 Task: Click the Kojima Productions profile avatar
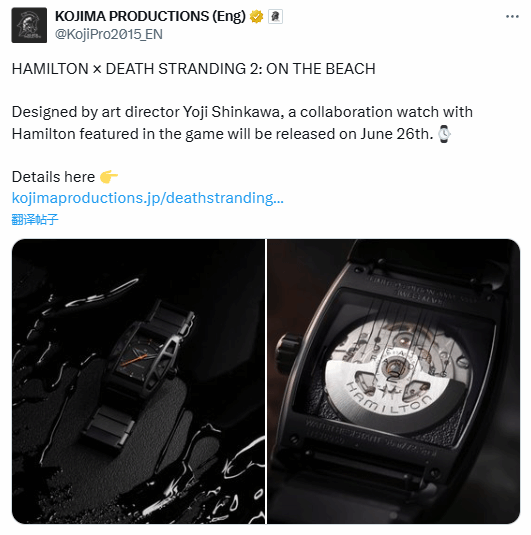point(29,25)
